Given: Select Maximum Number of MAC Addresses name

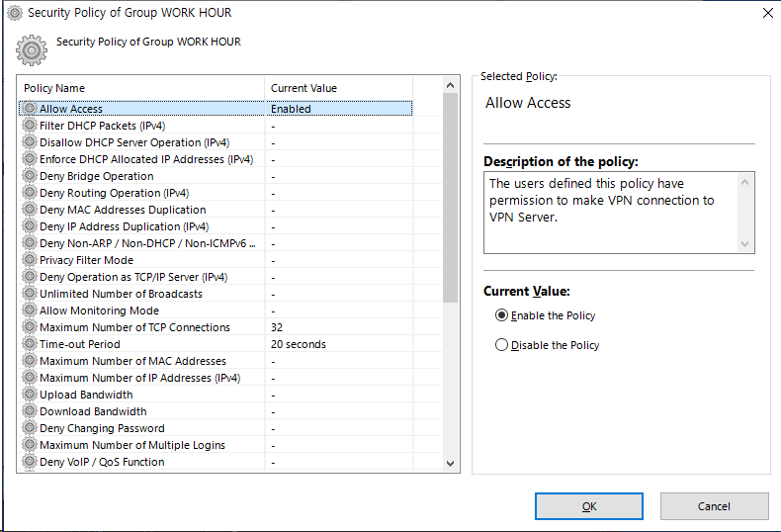Looking at the screenshot, I should pos(133,361).
